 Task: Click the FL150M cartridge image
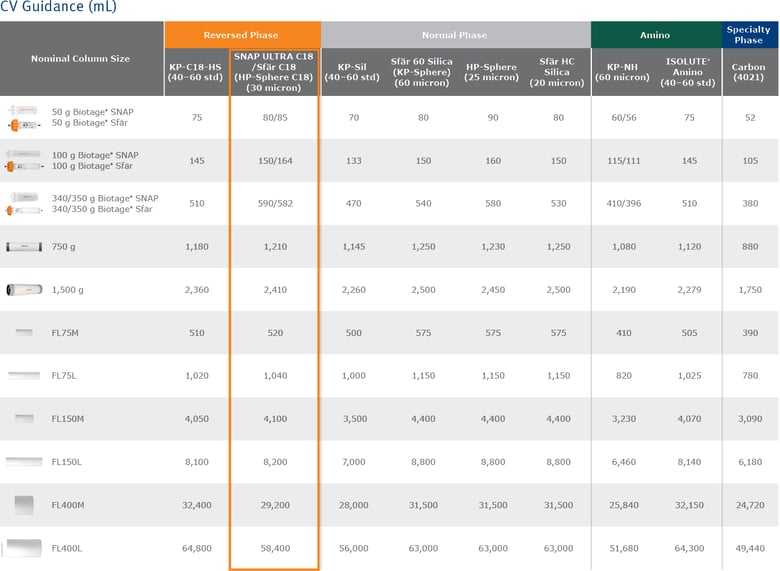pyautogui.click(x=24, y=418)
